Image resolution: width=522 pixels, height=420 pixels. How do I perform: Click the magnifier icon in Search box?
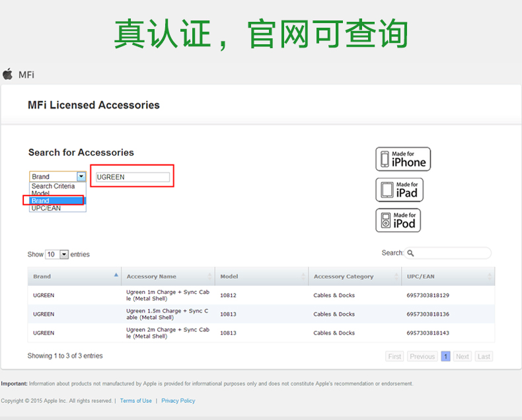(x=410, y=254)
